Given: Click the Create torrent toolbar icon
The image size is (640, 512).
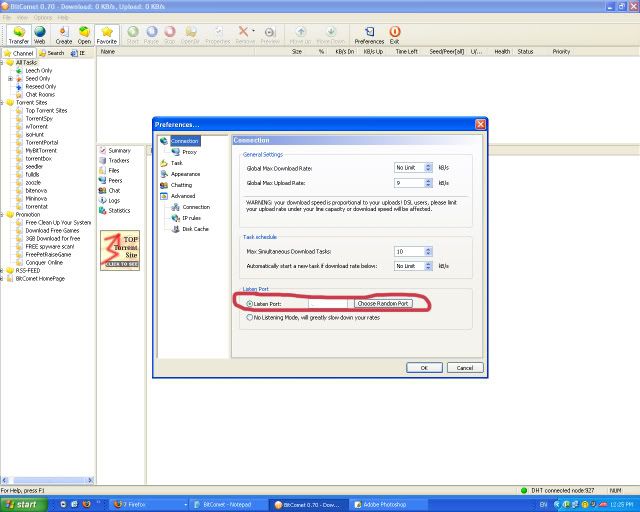Looking at the screenshot, I should point(64,35).
